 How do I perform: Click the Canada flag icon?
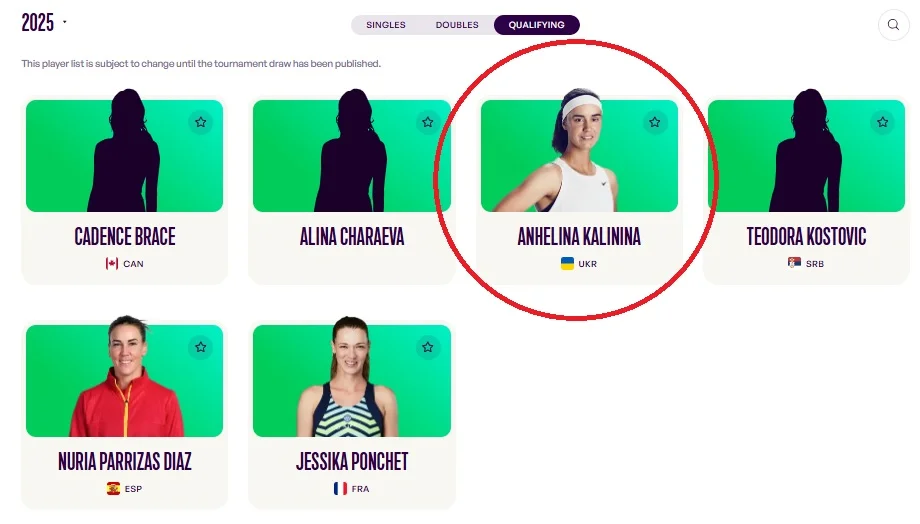(x=112, y=263)
